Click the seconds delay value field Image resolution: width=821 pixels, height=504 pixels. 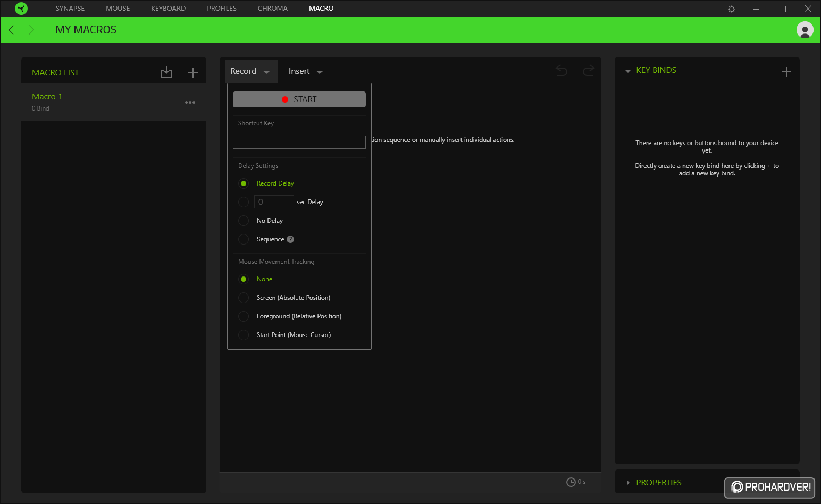click(x=274, y=202)
